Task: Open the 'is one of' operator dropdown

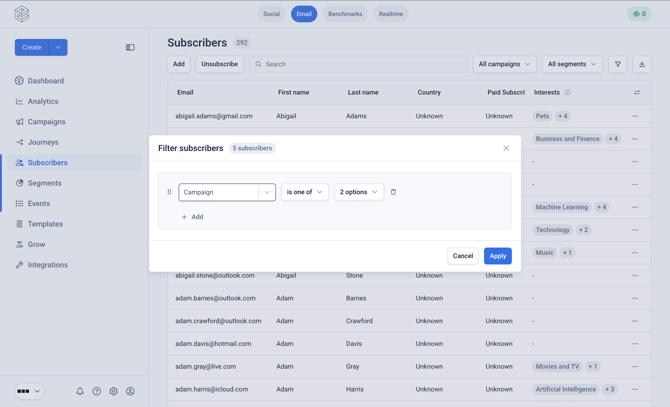Action: pyautogui.click(x=305, y=192)
